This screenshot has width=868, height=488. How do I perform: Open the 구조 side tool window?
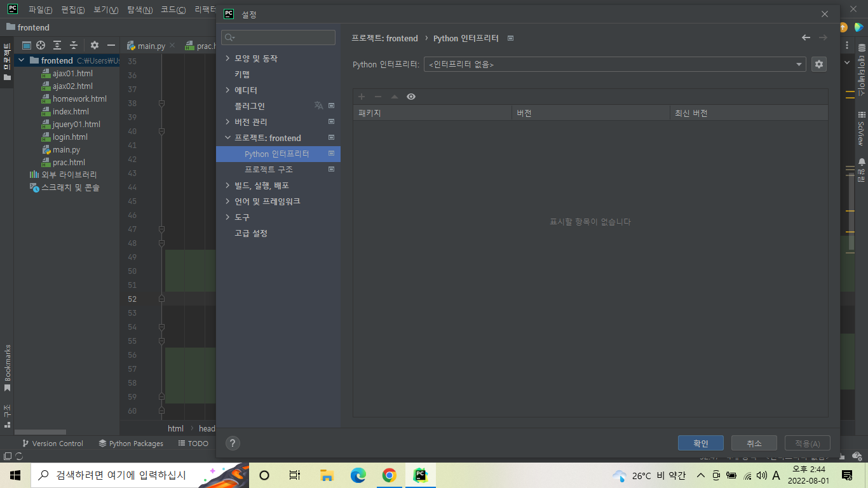point(8,416)
